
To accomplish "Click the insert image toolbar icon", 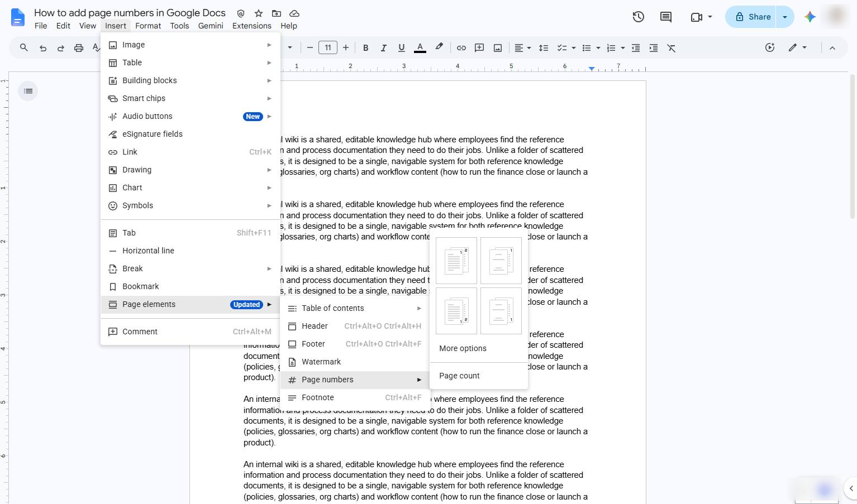I will coord(498,48).
